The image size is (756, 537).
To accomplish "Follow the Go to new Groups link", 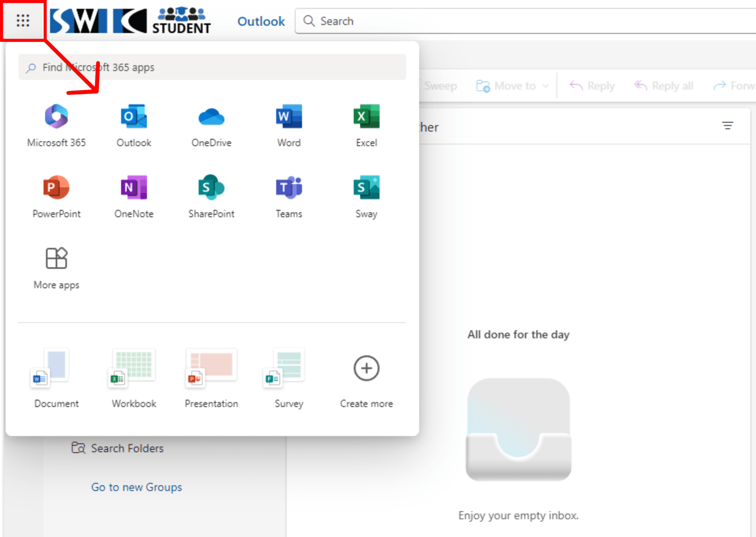I will (136, 487).
